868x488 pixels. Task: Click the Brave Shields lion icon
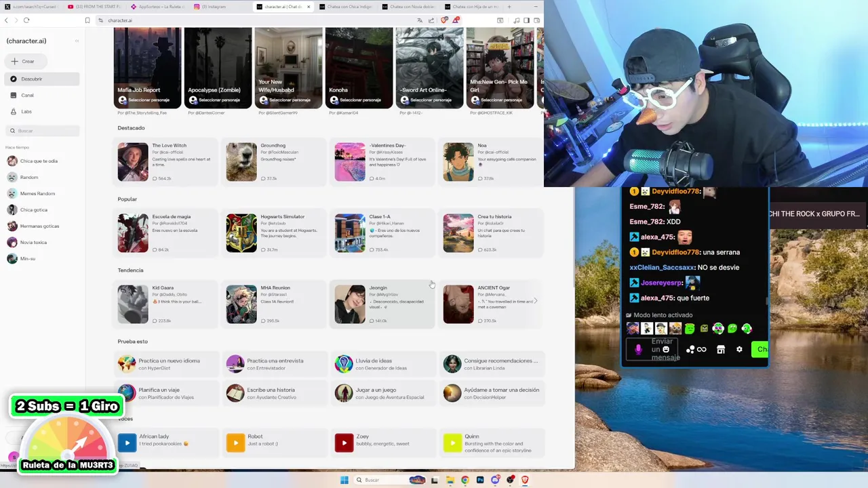(x=444, y=20)
